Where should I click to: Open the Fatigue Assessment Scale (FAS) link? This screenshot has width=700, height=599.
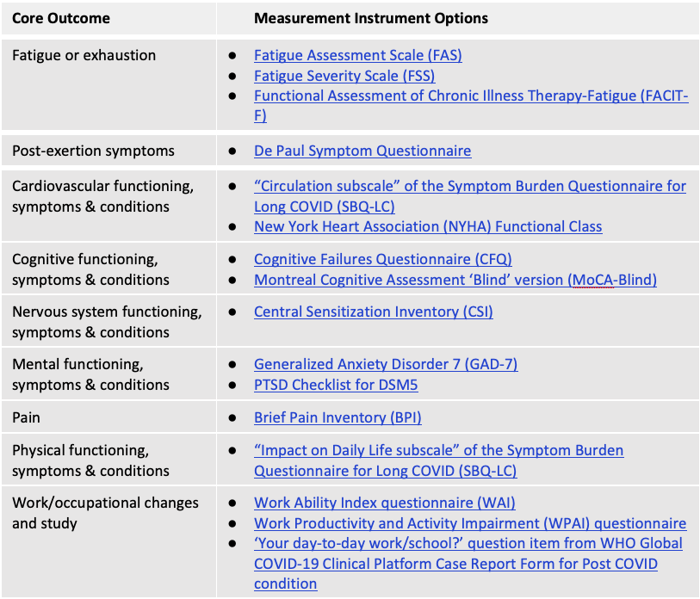coord(357,55)
